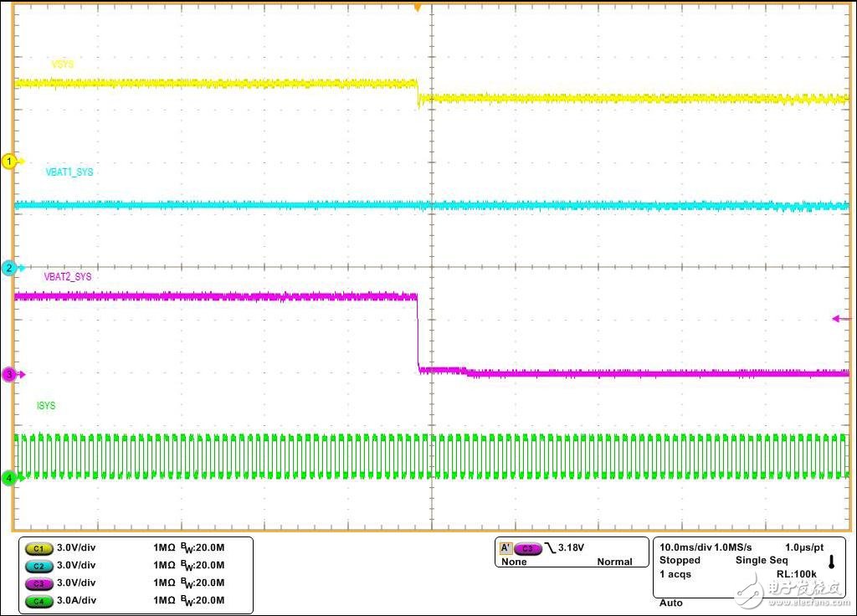
Task: Click the A trigger indicator box
Action: (505, 548)
